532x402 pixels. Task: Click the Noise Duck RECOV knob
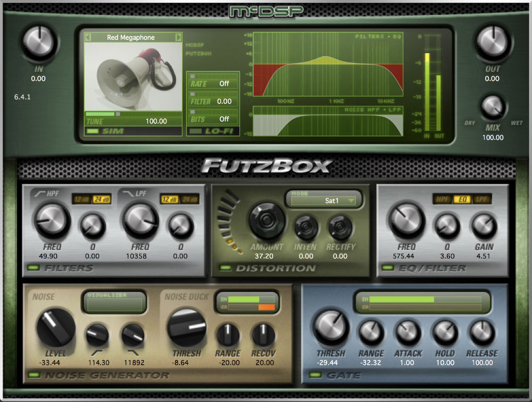pos(263,335)
